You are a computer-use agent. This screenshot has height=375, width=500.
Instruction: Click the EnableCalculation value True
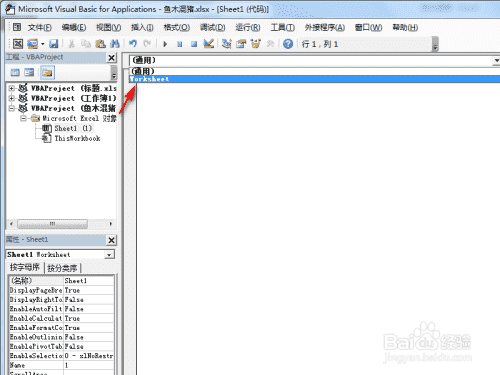pyautogui.click(x=88, y=318)
